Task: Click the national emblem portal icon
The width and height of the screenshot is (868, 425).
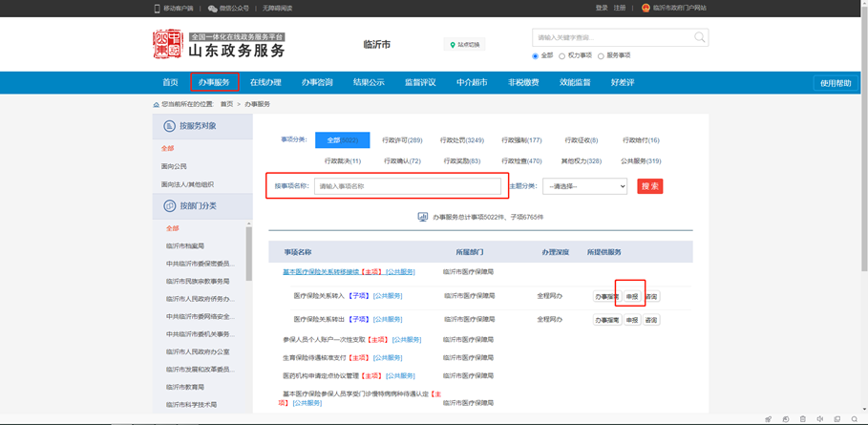Action: 646,9
